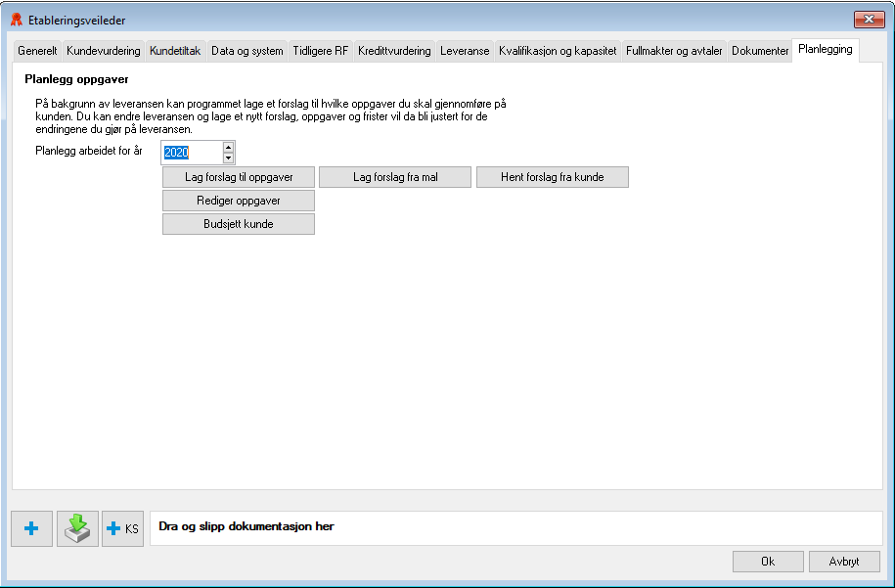This screenshot has height=588, width=895.
Task: Open Kvalifikasjon og kapasitet tab
Action: tap(558, 51)
